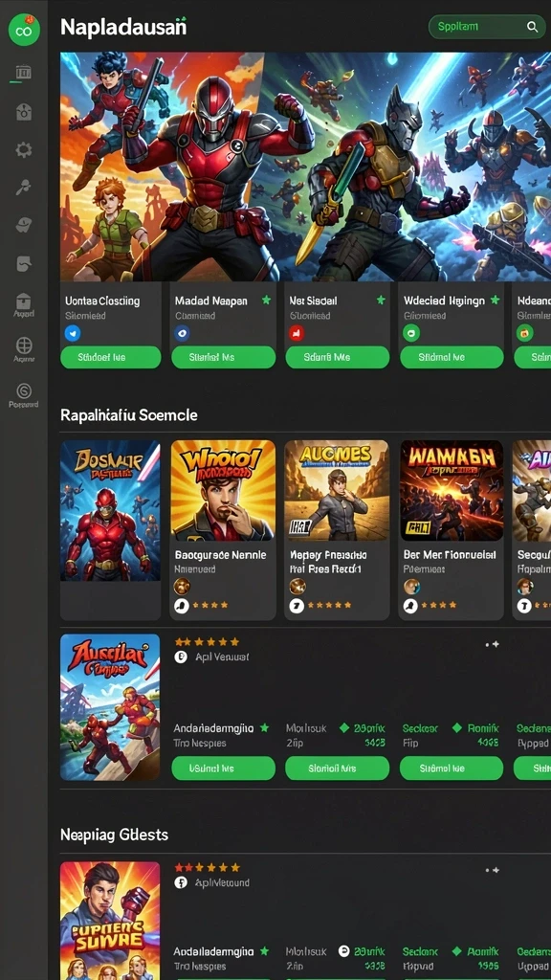Viewport: 551px width, 980px height.
Task: Toggle favorite star on Madad Neapan card
Action: point(266,300)
